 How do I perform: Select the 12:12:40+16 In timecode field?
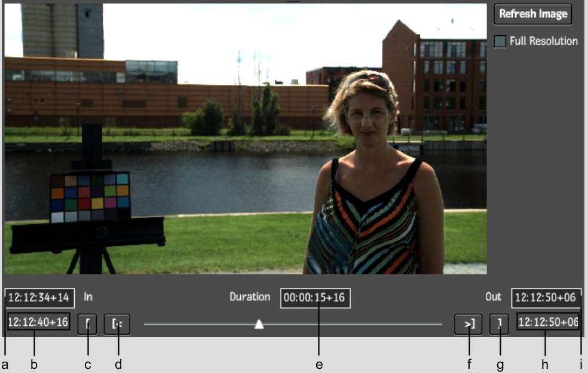(39, 322)
